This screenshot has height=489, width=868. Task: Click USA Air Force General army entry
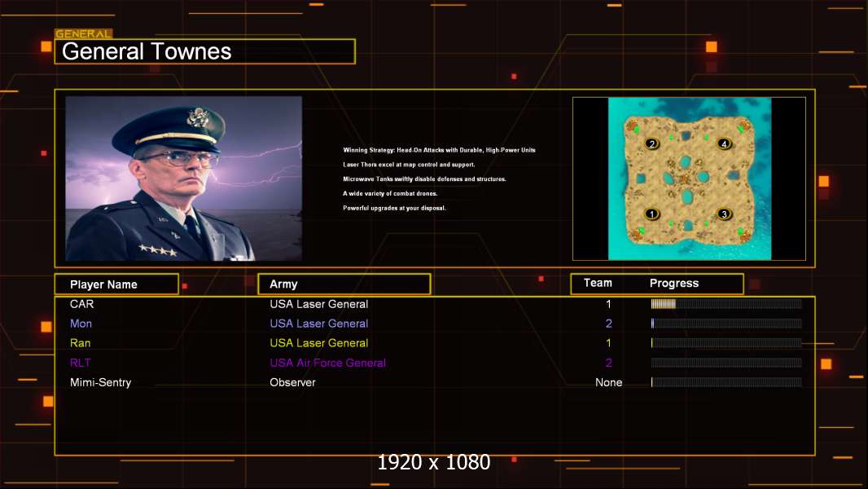point(327,363)
